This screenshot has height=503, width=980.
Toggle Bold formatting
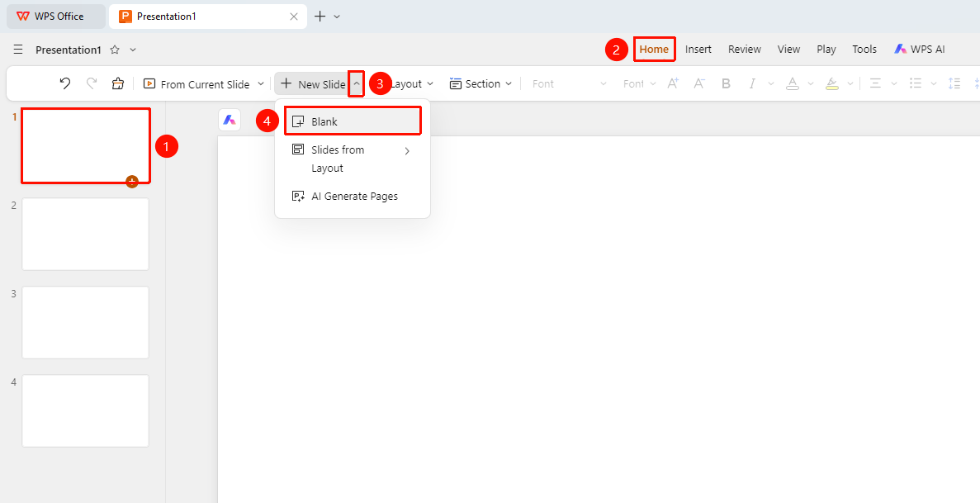point(726,84)
